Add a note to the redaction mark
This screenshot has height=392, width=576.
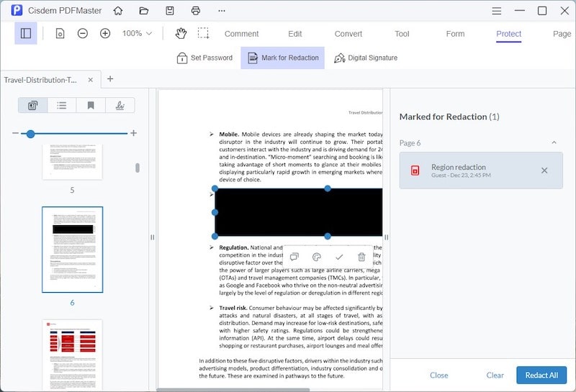tap(294, 257)
